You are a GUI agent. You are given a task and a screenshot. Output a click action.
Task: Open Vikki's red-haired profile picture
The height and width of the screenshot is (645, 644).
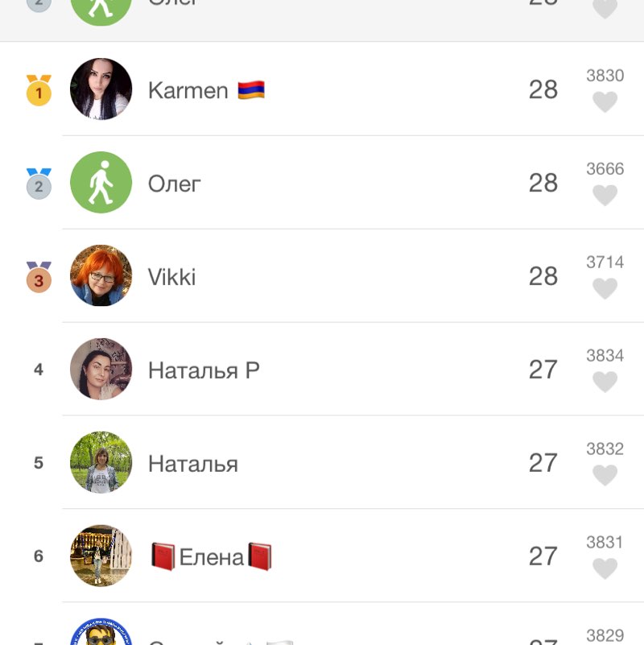(x=101, y=275)
